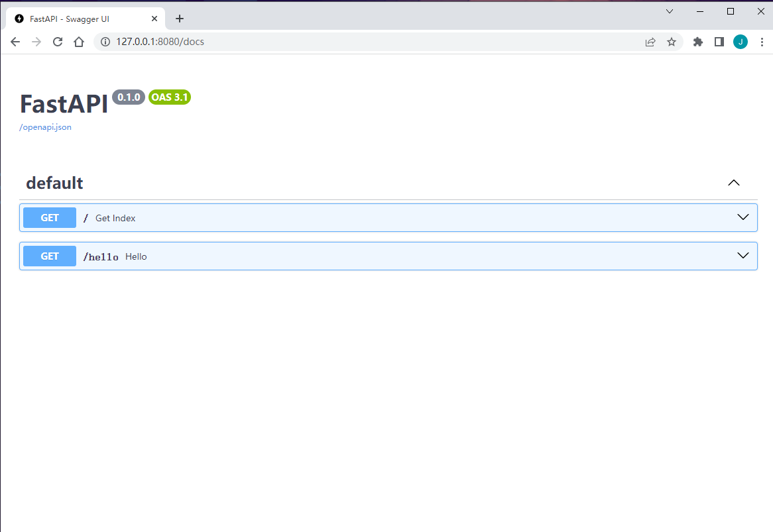Viewport: 773px width, 532px height.
Task: Expand the GET Get Index operation
Action: pos(743,217)
